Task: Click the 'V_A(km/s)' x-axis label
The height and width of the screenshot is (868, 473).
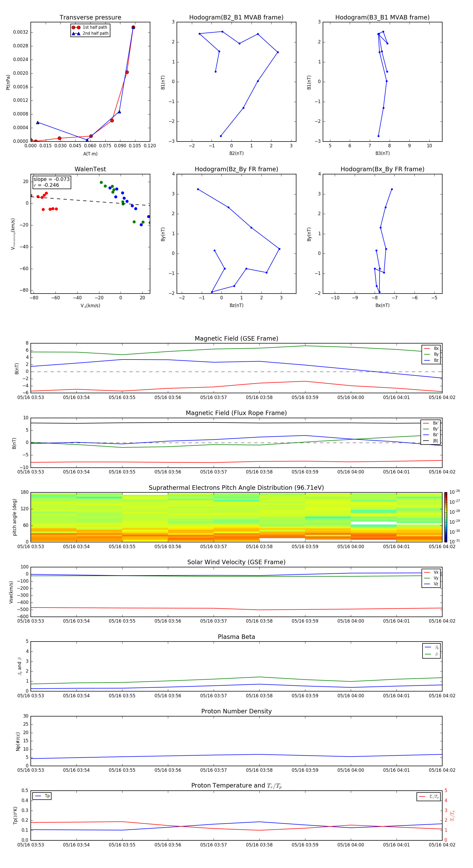Action: (90, 306)
